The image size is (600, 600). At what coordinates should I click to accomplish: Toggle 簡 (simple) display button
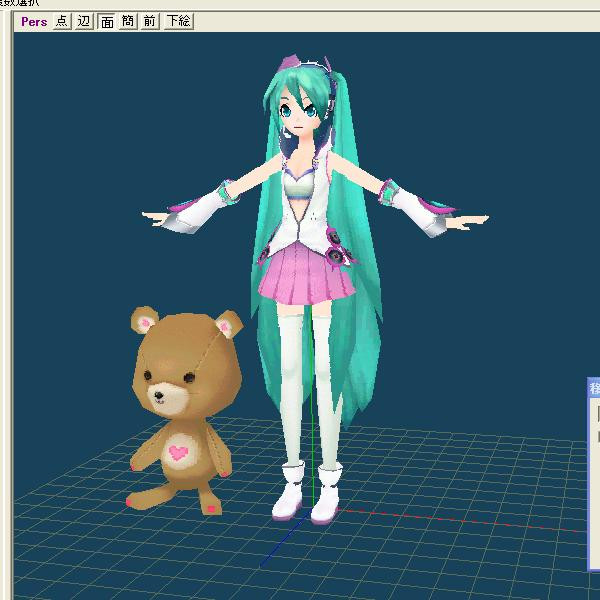point(128,21)
